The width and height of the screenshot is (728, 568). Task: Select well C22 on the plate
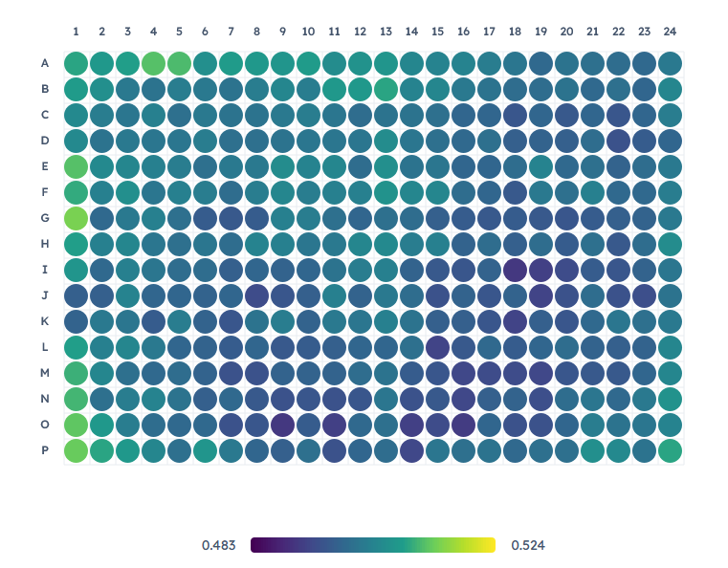click(618, 115)
